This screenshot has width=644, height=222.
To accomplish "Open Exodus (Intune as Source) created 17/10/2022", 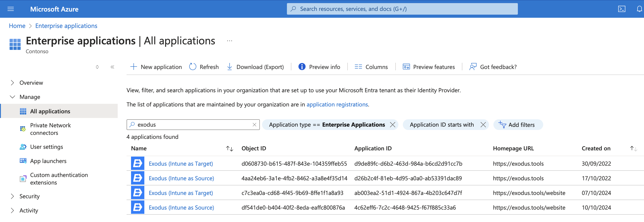I will [181, 178].
